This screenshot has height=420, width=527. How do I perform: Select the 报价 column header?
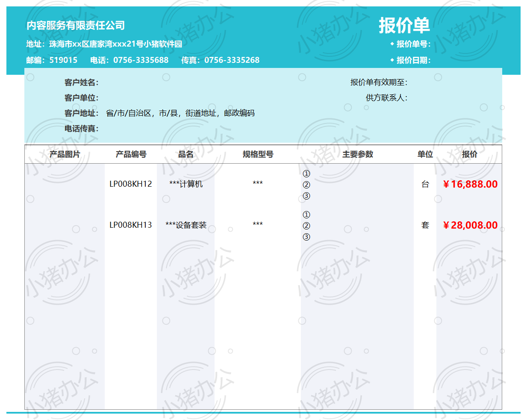[469, 154]
